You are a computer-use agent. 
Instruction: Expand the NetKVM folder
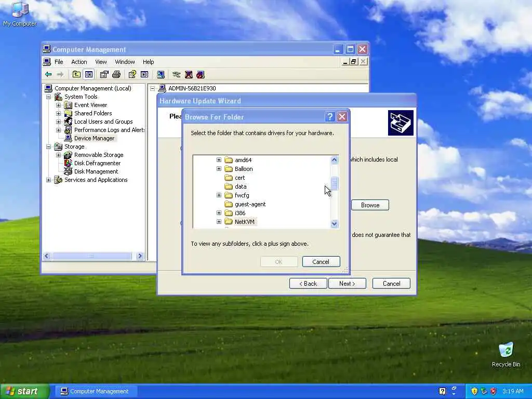(219, 221)
